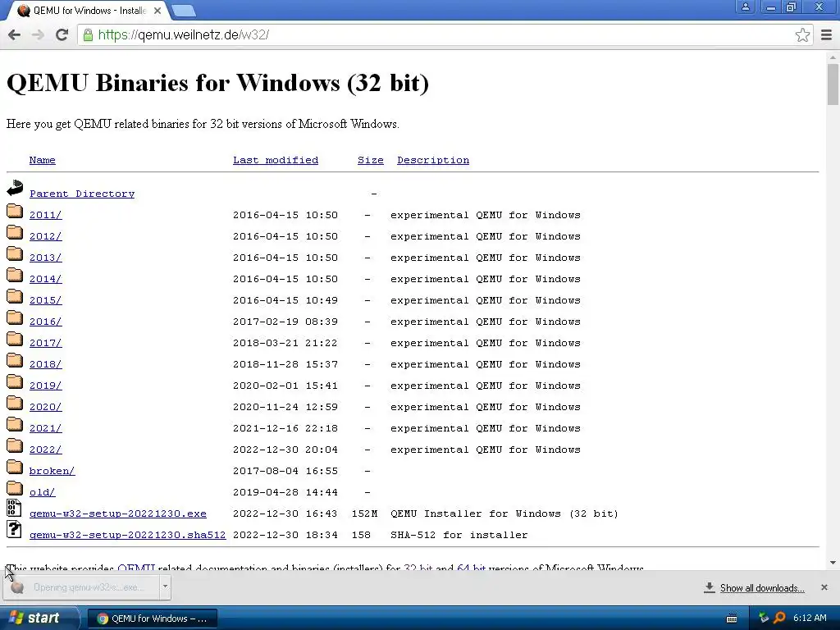
Task: Click the folder icon beside 2015/
Action: 15,296
